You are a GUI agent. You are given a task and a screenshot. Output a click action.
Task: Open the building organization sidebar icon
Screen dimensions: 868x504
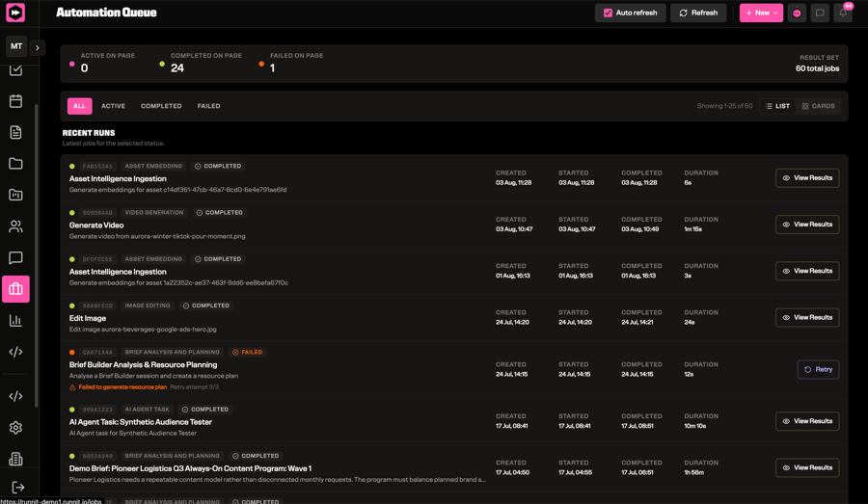(x=15, y=459)
